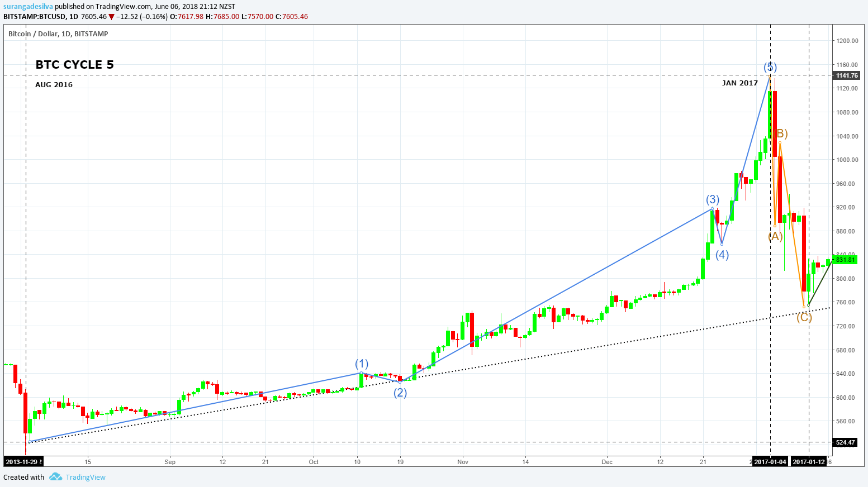Image resolution: width=868 pixels, height=487 pixels.
Task: Click the 1141.76 price axis marker
Action: point(847,75)
